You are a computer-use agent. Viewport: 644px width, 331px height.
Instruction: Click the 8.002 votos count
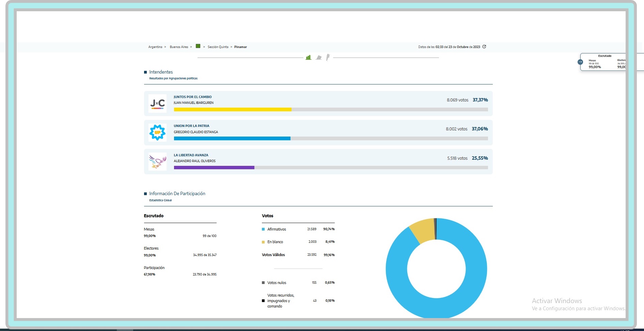457,129
